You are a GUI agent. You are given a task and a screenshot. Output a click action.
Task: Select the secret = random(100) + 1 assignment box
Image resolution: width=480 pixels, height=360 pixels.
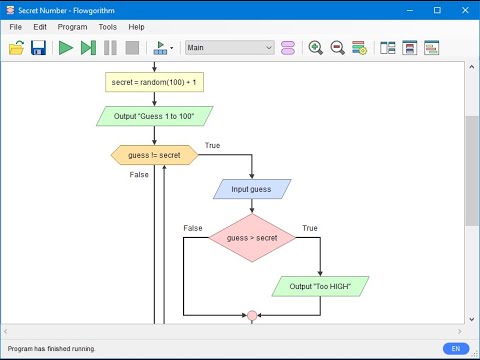click(x=154, y=82)
